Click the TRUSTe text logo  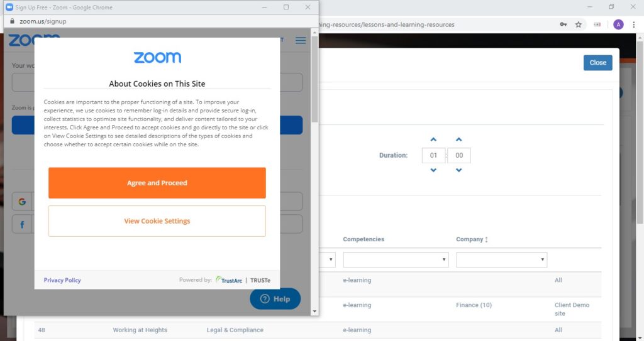(x=260, y=280)
